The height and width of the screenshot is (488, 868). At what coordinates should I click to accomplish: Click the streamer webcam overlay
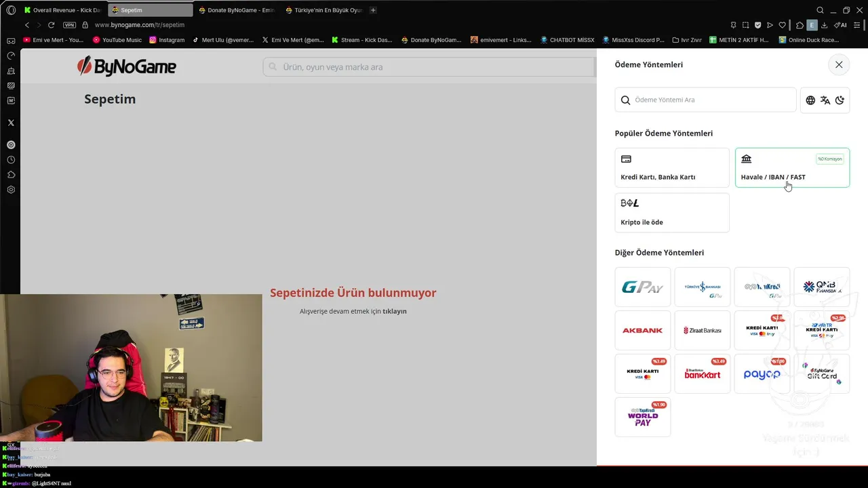[131, 367]
